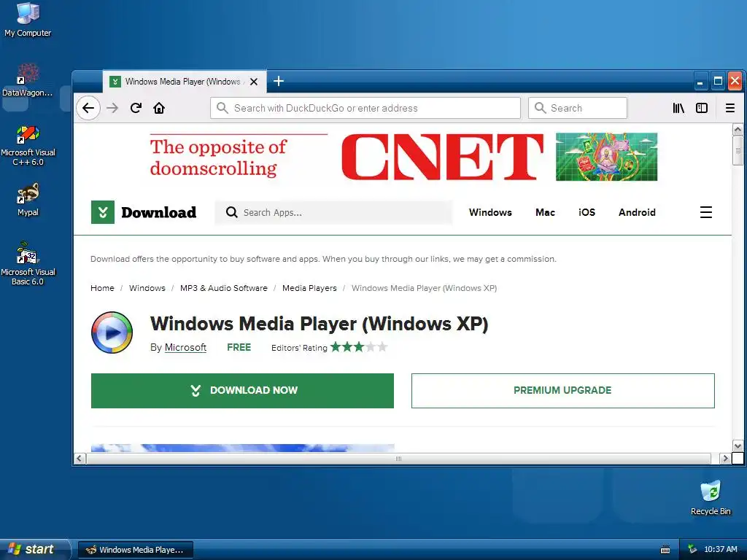
Task: Select the Mypal desktop icon
Action: [28, 200]
